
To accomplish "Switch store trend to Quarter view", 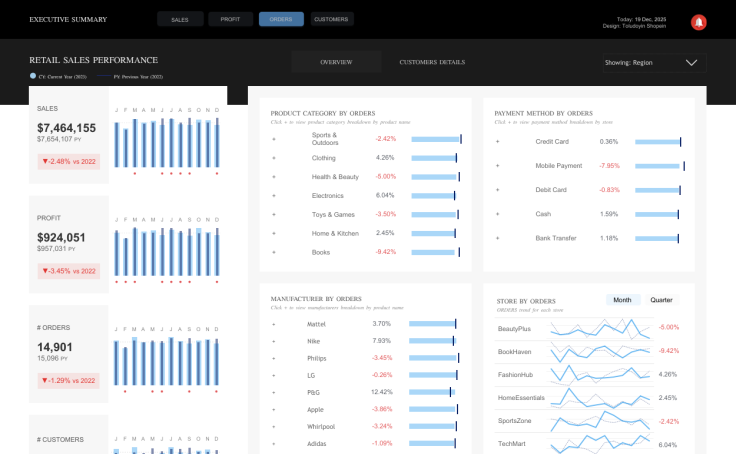I will click(x=661, y=300).
